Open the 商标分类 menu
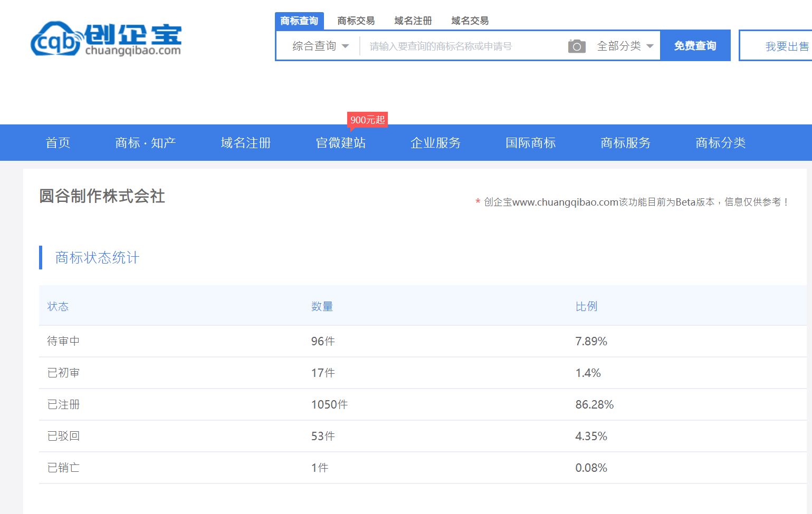 coord(721,143)
